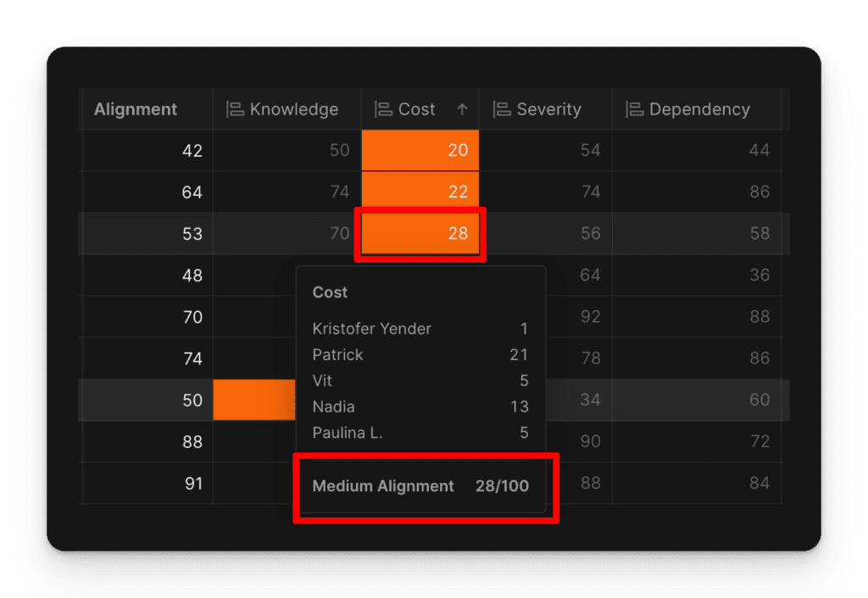
Task: Click the orange cell in the Knowledge column
Action: [x=254, y=400]
